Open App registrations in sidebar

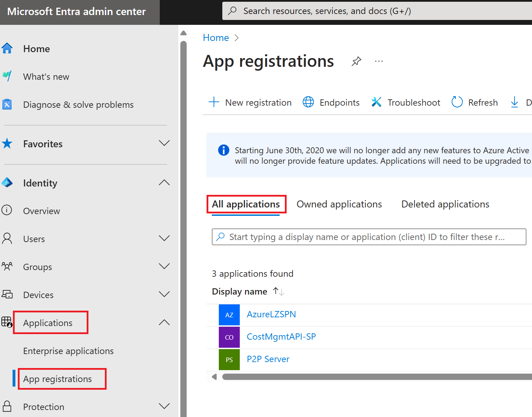57,379
